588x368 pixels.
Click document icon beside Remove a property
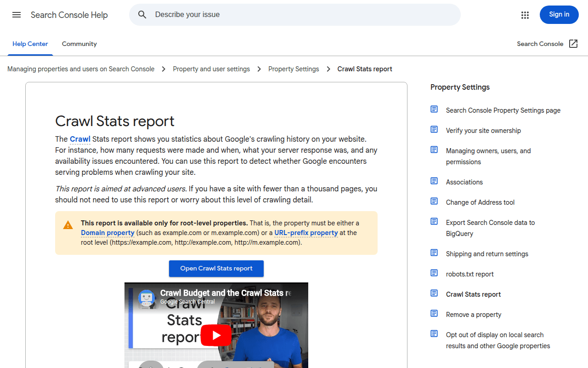click(x=434, y=313)
